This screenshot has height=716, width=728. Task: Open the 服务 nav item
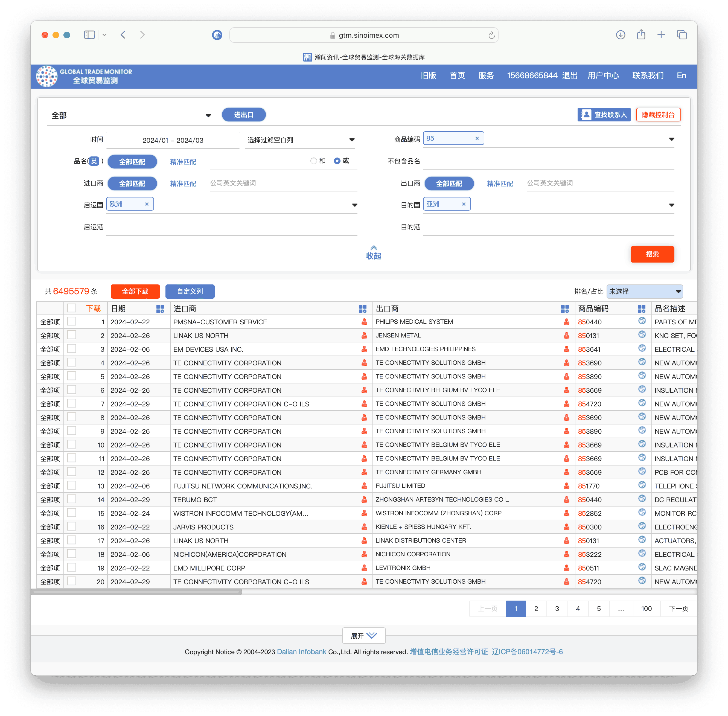click(486, 75)
